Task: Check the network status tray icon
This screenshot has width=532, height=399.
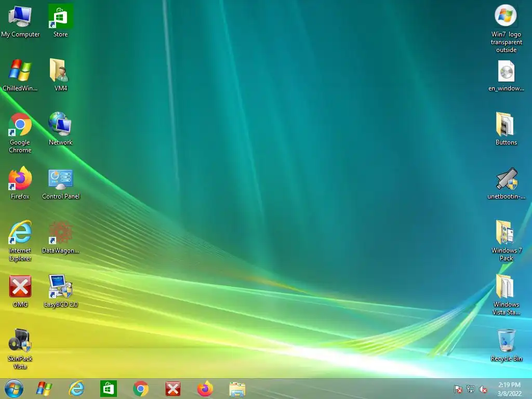Action: (x=471, y=389)
